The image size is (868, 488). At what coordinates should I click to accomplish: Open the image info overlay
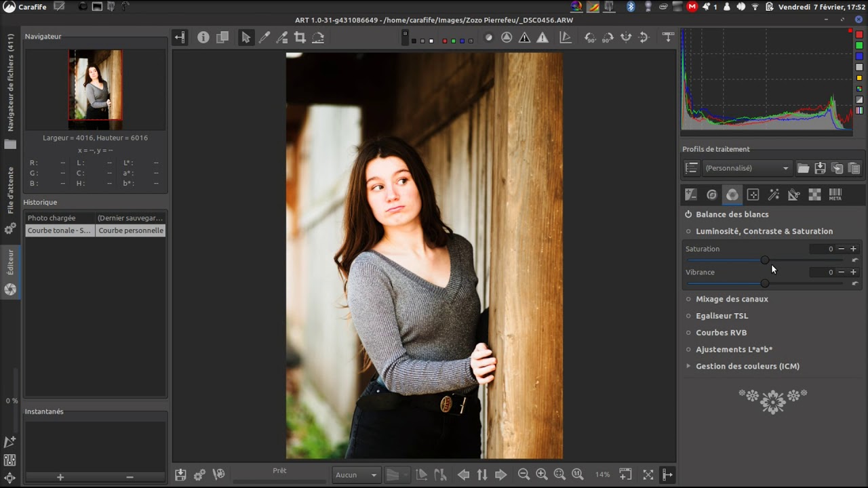point(203,38)
